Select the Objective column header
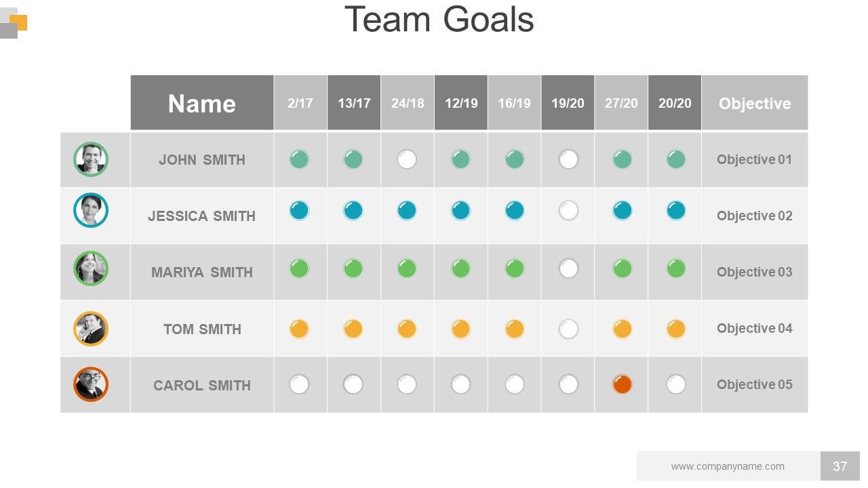868x488 pixels. [x=755, y=103]
